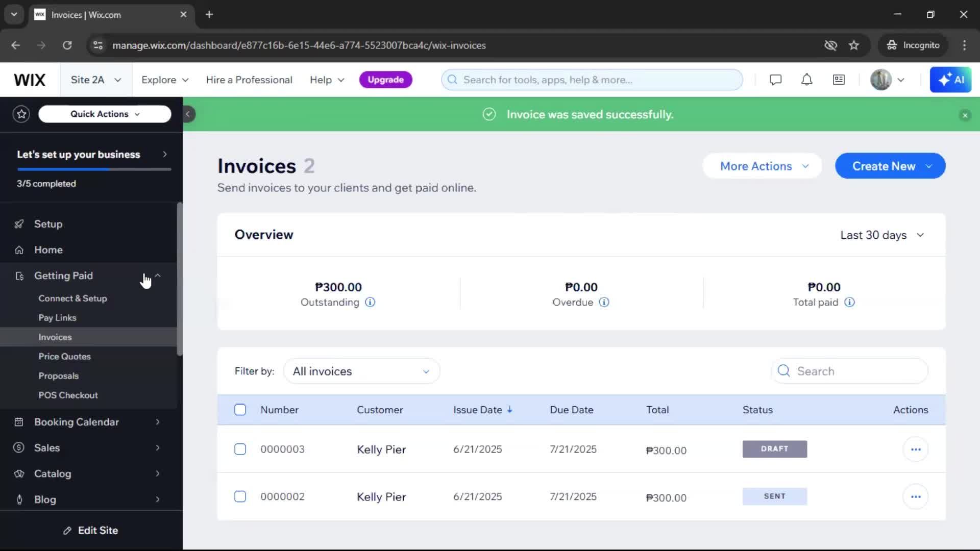Click the favorites star in sidebar
This screenshot has width=980, height=551.
(21, 114)
